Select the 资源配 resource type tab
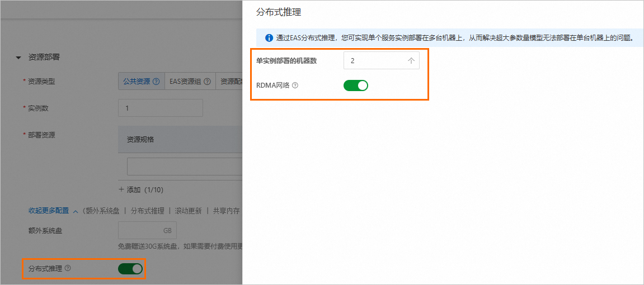The width and height of the screenshot is (644, 285). coord(229,81)
